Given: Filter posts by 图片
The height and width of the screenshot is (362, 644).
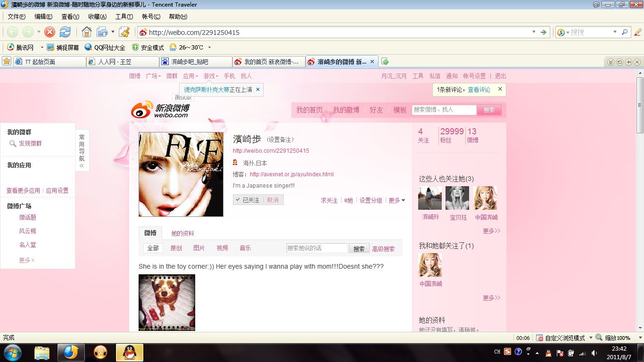Looking at the screenshot, I should [x=199, y=248].
